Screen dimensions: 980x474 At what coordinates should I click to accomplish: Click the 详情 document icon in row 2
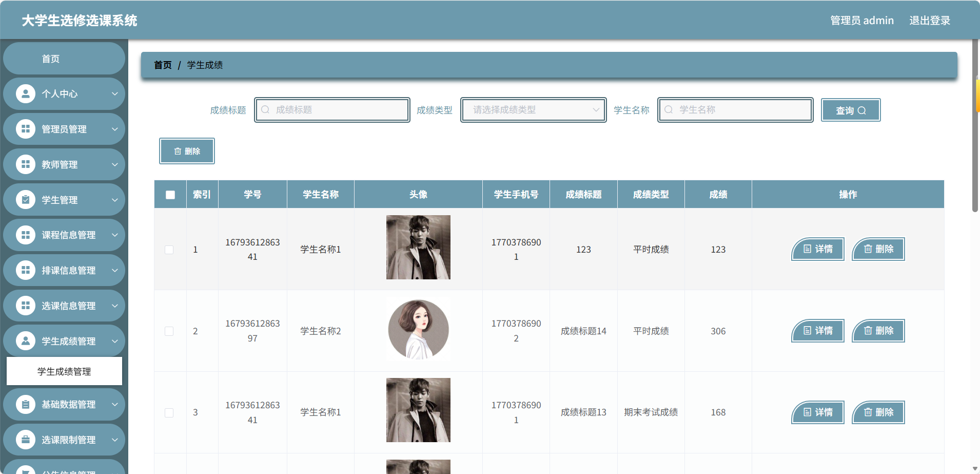click(x=807, y=331)
